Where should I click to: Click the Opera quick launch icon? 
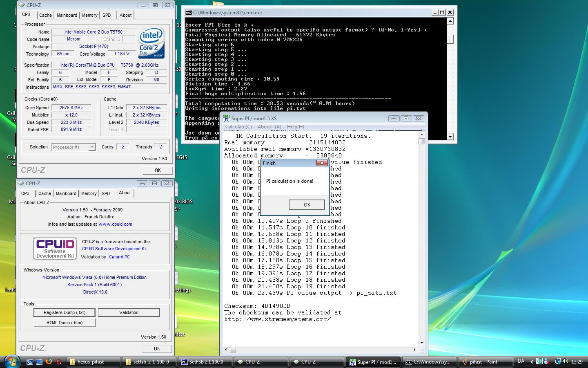[x=59, y=362]
